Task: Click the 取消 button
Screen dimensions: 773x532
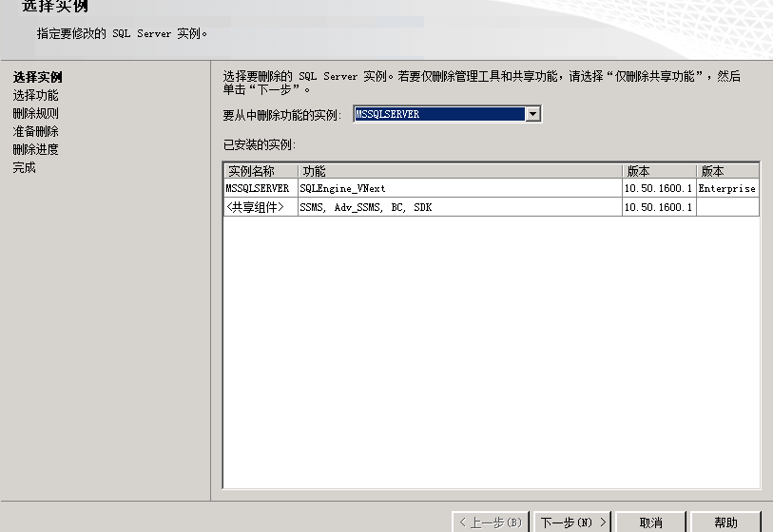Action: click(x=650, y=522)
